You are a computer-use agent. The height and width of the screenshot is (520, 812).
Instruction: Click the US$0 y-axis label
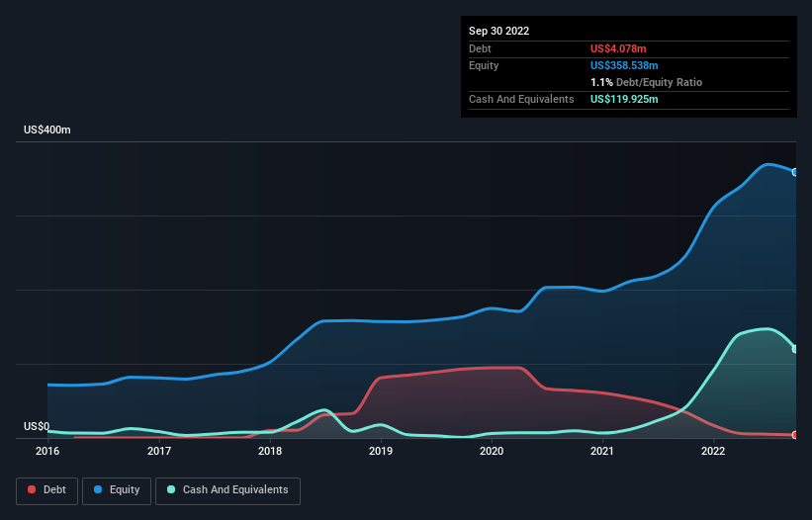click(x=37, y=426)
